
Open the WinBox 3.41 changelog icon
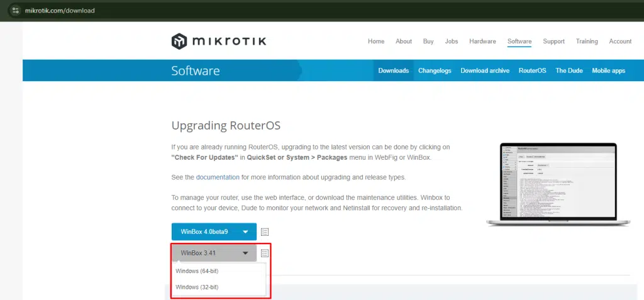(265, 253)
